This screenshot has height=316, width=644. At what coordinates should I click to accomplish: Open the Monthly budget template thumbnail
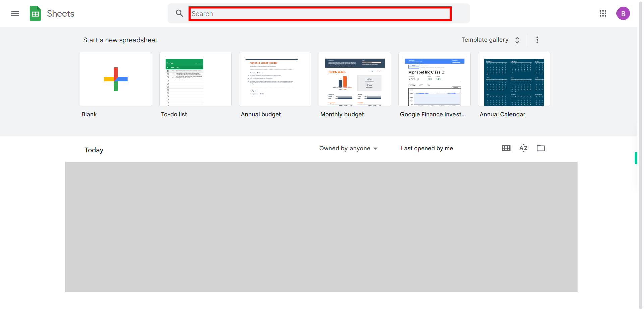(x=355, y=79)
